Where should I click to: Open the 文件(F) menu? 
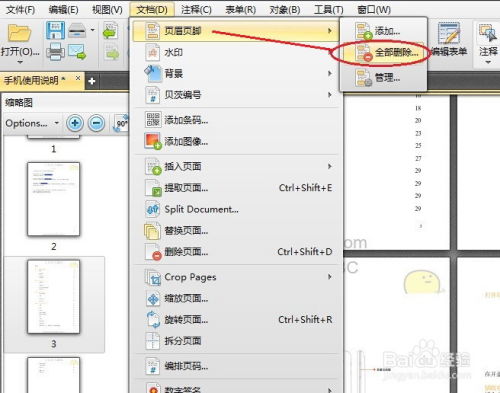point(21,10)
